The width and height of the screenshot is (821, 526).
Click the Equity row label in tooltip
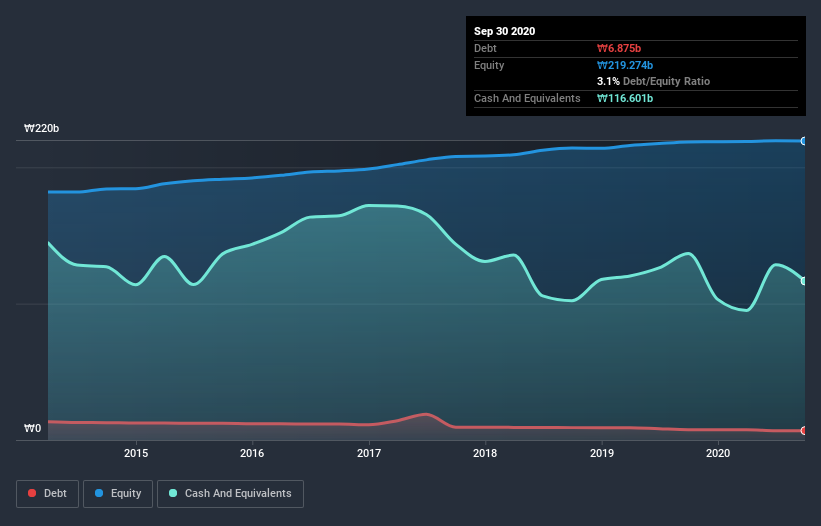[x=489, y=65]
